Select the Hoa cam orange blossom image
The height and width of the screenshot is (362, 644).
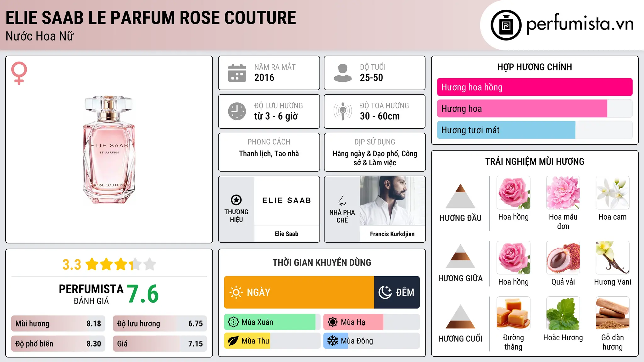tap(613, 193)
